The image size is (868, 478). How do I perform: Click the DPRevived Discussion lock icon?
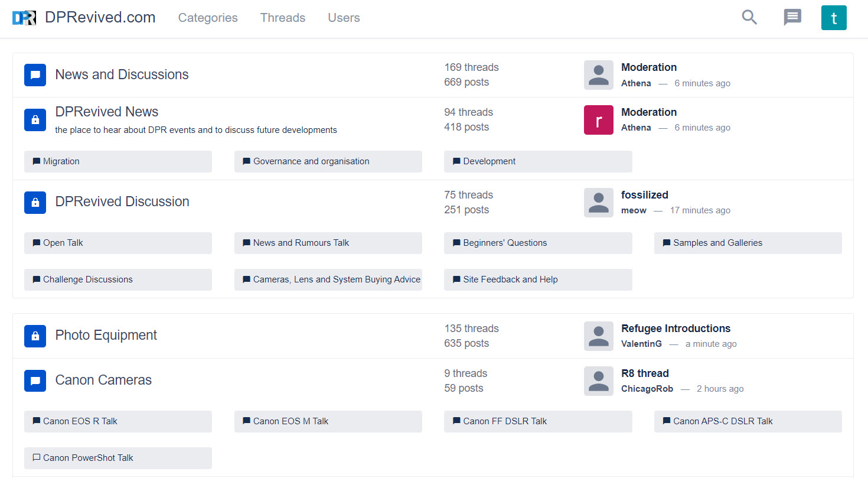(35, 203)
